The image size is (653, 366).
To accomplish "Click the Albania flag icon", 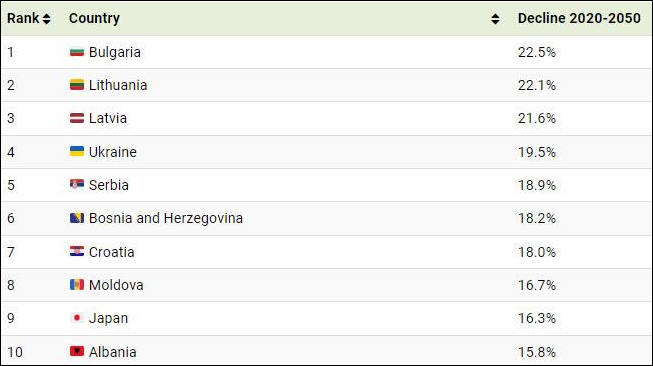I will click(77, 351).
